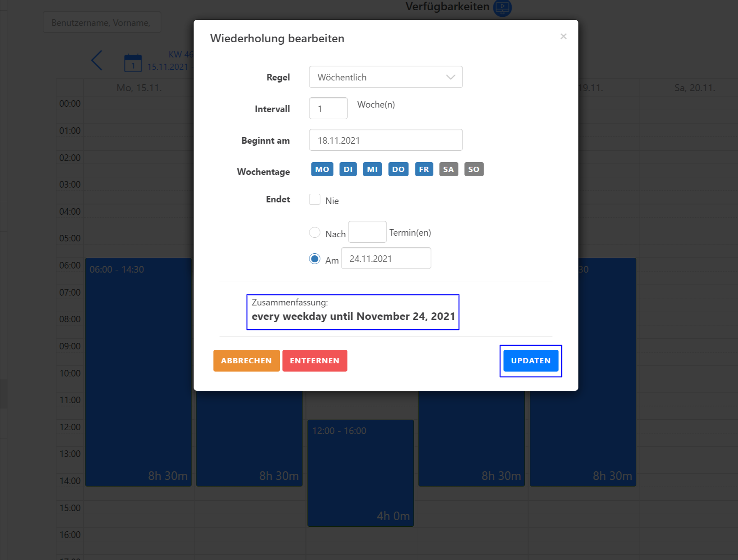Toggle the DI weekday button
This screenshot has width=738, height=560.
348,169
